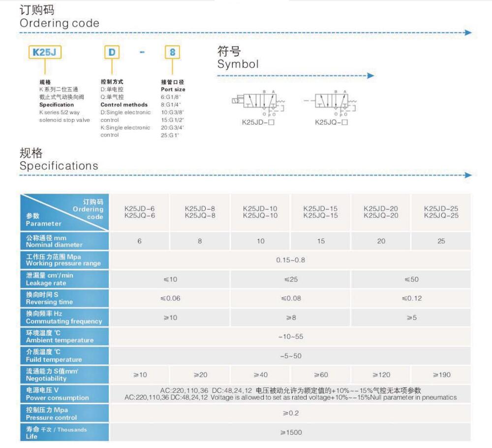This screenshot has width=492, height=448.
Task: Select the 0.15~0.8 working pressure cell
Action: coord(290,260)
